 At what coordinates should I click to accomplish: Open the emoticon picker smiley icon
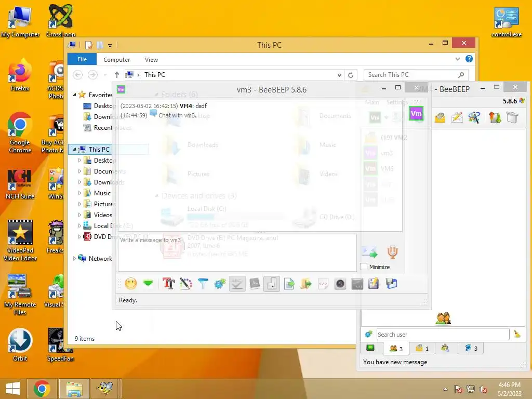(131, 284)
